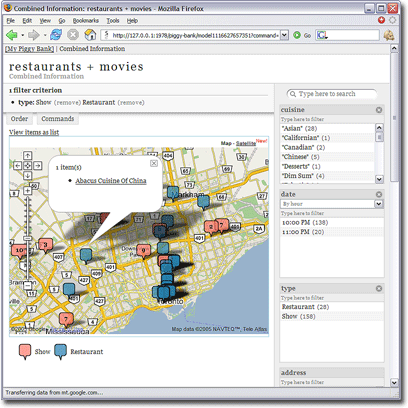Image resolution: width=408 pixels, height=408 pixels.
Task: Close the map info balloon
Action: coord(154,163)
